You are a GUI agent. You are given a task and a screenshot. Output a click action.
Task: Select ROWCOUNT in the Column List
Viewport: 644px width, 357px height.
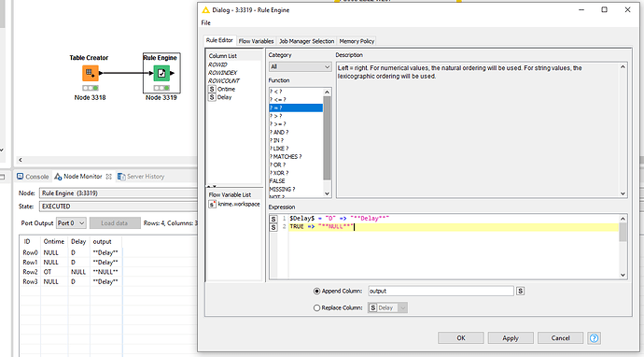click(x=223, y=80)
